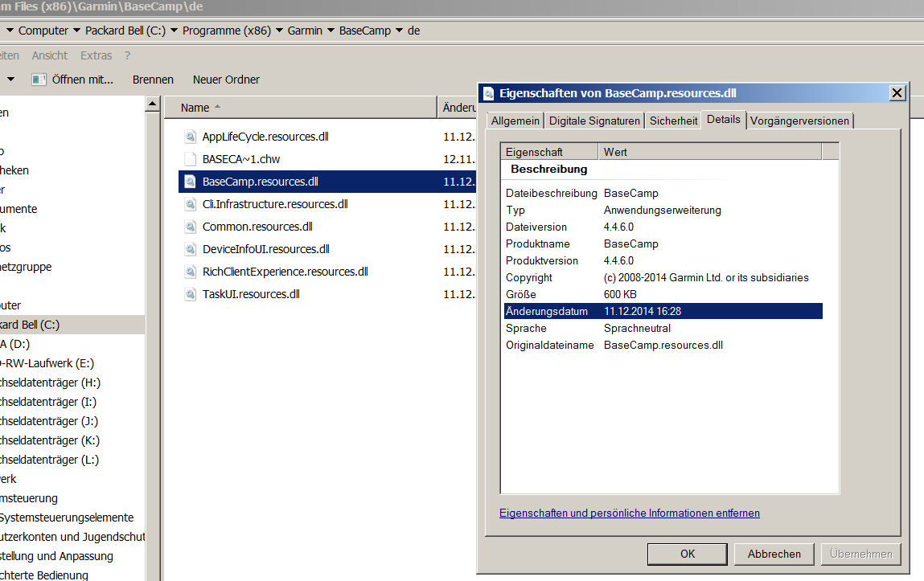This screenshot has width=924, height=581.
Task: Open the Digitale Signaturen tab
Action: 594,121
